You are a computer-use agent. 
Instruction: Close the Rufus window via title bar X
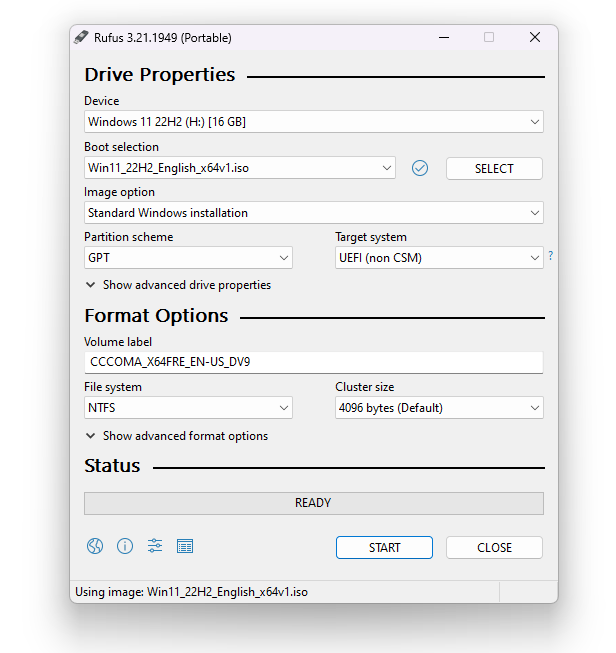click(535, 37)
